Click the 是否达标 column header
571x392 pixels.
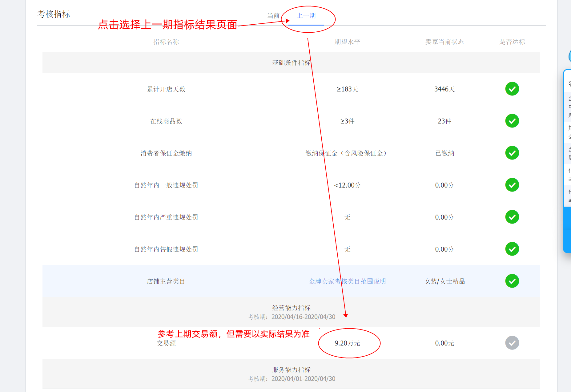click(512, 42)
